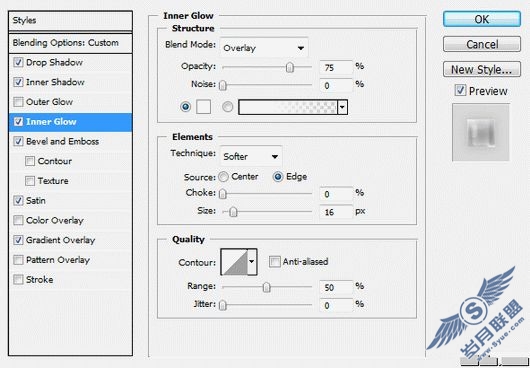
Task: Enable the Contour sub-effect checkbox
Action: [30, 161]
